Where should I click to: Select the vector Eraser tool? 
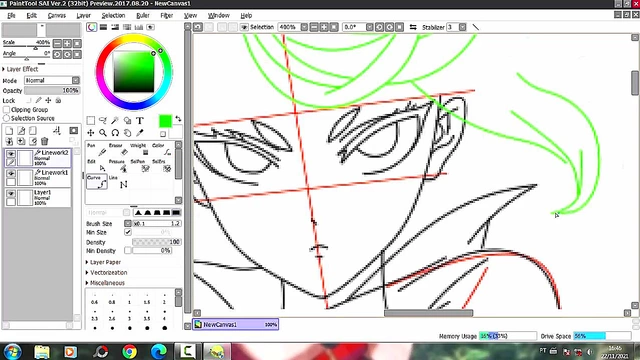(x=118, y=150)
